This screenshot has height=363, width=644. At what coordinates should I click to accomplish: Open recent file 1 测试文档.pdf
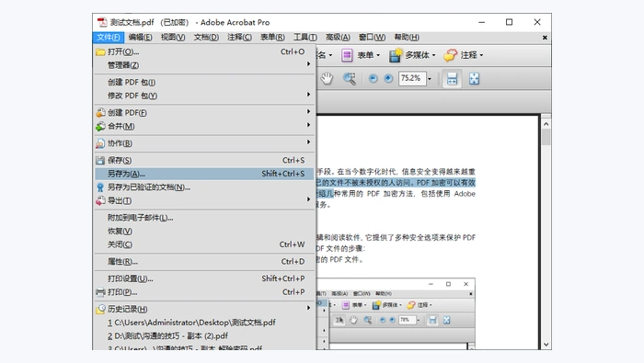204,323
